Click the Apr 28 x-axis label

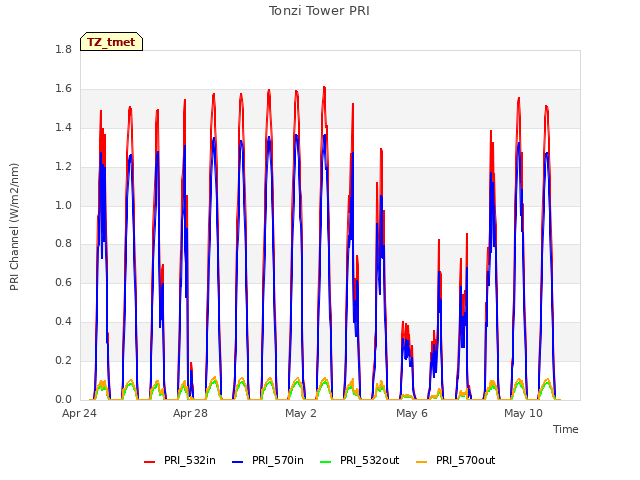(190, 413)
